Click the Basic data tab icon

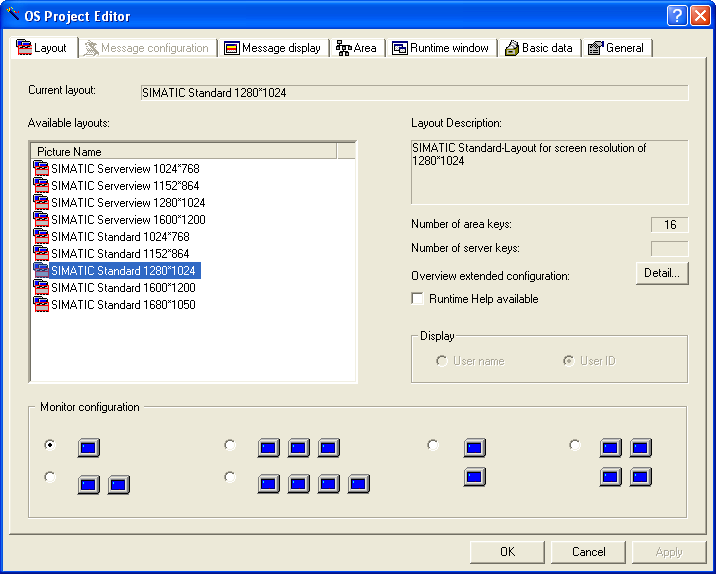[x=511, y=48]
